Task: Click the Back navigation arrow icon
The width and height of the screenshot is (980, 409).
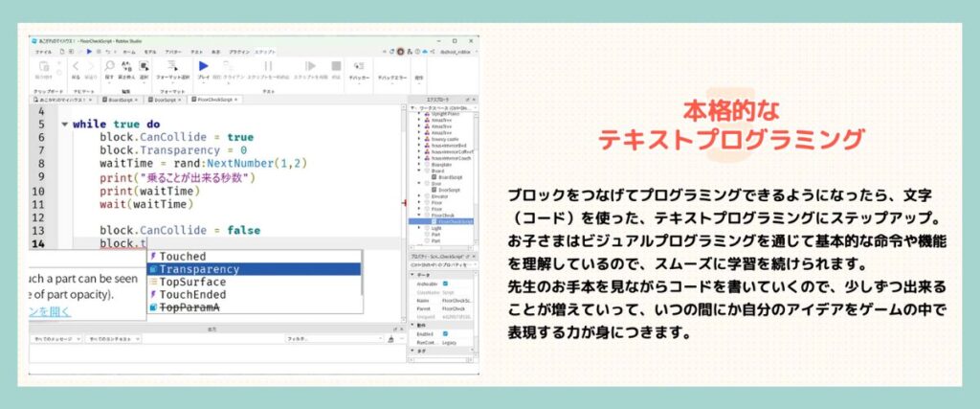Action: click(x=78, y=66)
